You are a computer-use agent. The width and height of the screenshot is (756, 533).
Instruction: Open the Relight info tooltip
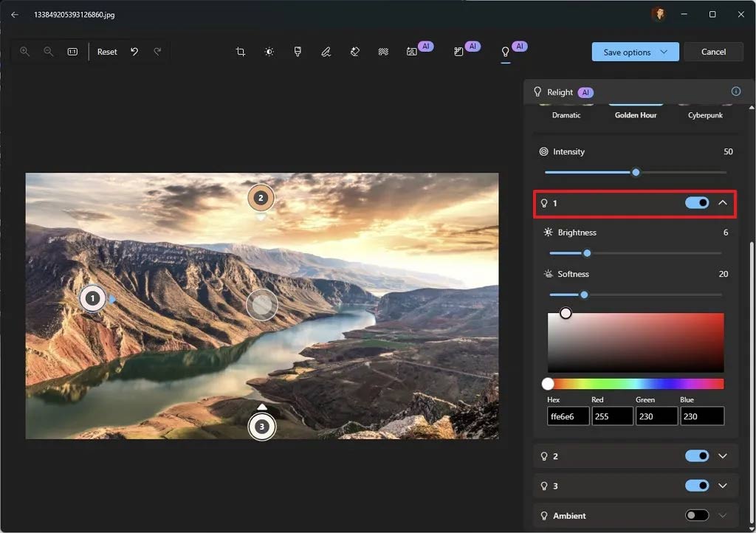coord(735,91)
